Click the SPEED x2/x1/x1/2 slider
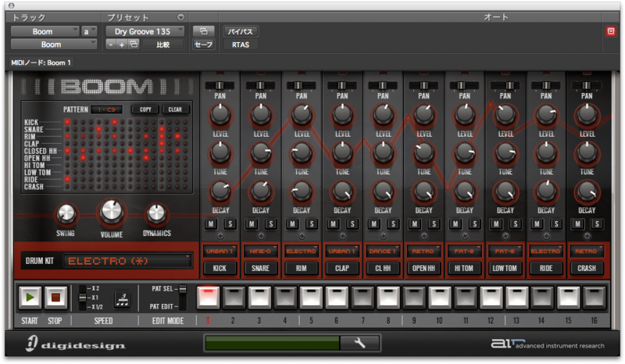The height and width of the screenshot is (364, 625). 83,298
